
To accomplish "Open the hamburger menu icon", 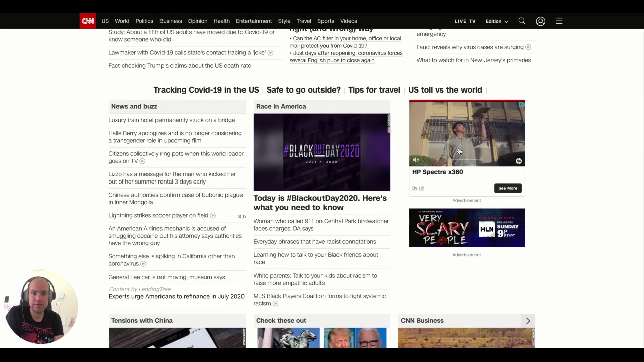I will 559,21.
